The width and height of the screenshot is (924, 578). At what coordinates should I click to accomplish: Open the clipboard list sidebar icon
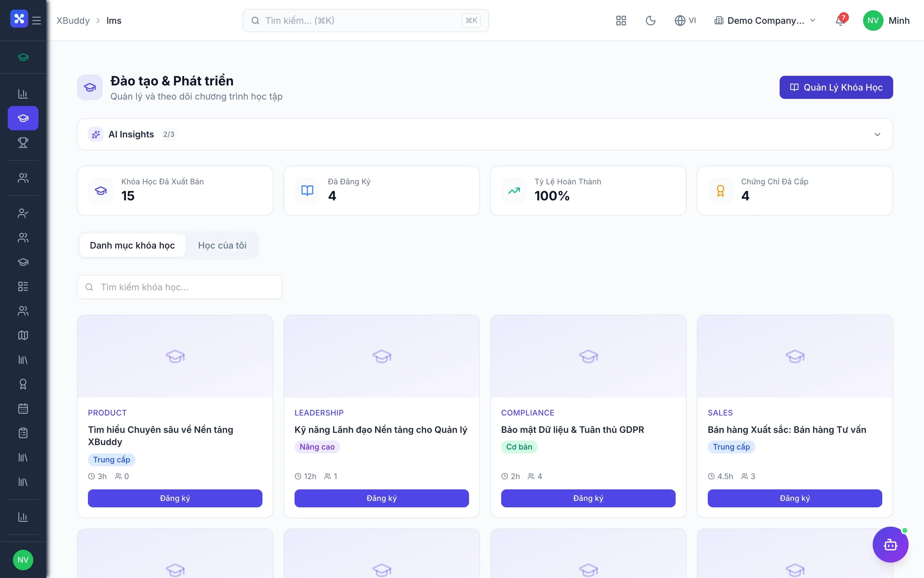[x=23, y=433]
